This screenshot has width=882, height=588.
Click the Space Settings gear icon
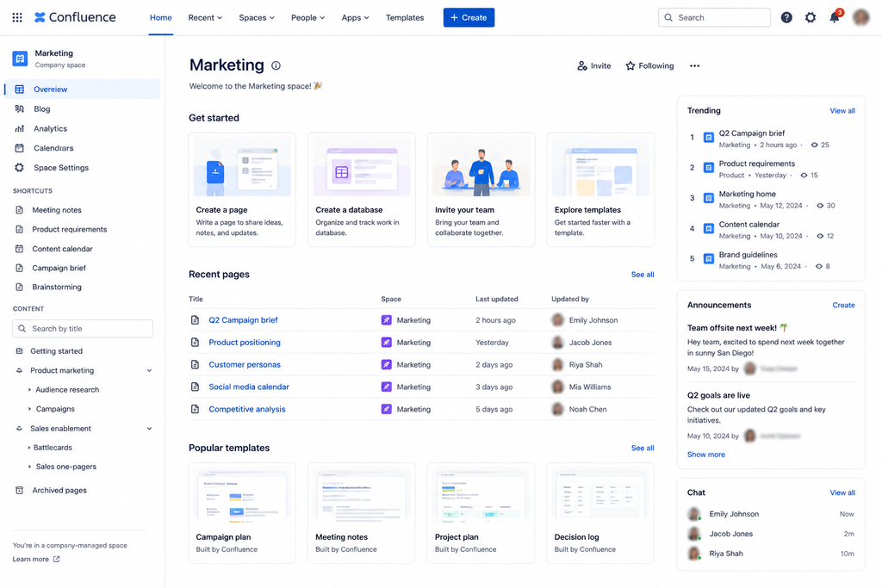coord(20,168)
